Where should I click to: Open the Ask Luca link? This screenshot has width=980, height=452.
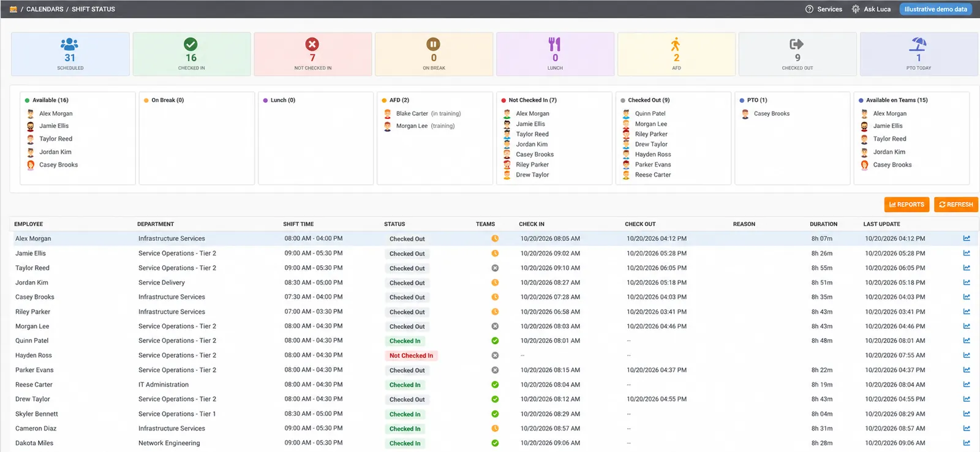877,9
